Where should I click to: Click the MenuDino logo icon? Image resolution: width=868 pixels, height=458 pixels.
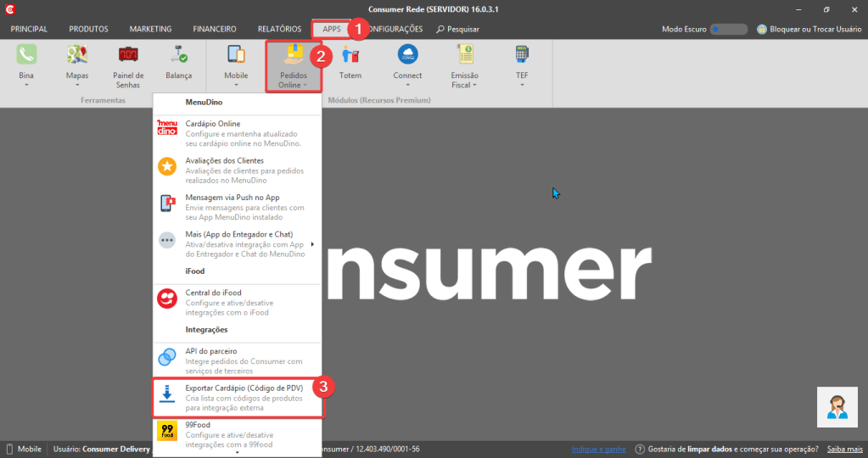pos(167,128)
